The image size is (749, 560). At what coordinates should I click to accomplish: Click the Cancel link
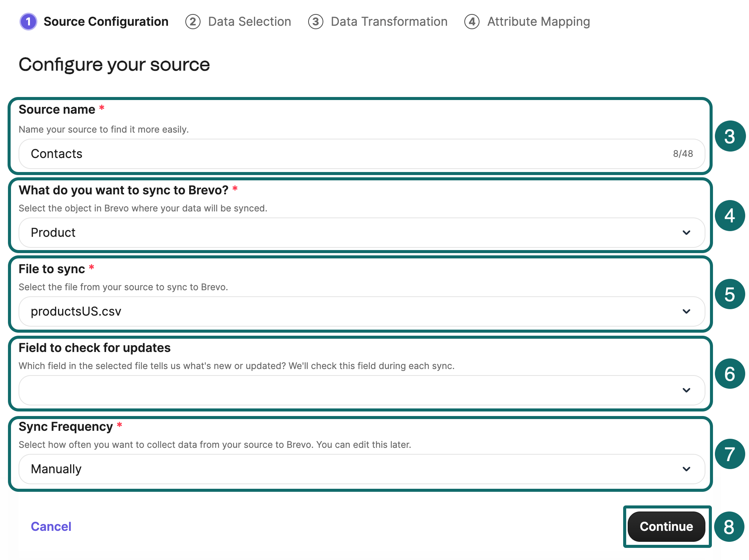click(51, 527)
